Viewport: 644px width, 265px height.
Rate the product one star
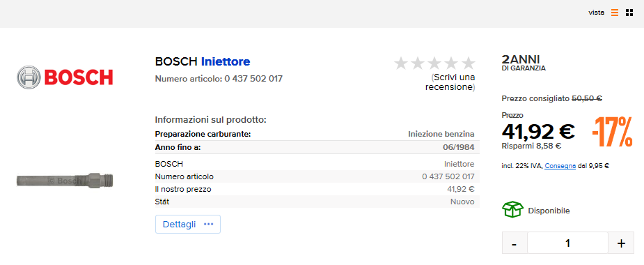[401, 63]
